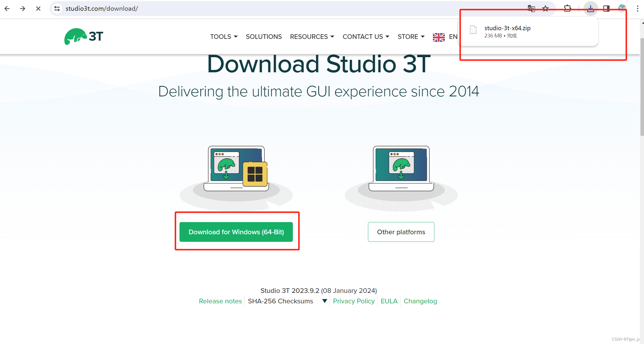Image resolution: width=644 pixels, height=344 pixels.
Task: Bookmark this page with the star icon
Action: [x=545, y=8]
